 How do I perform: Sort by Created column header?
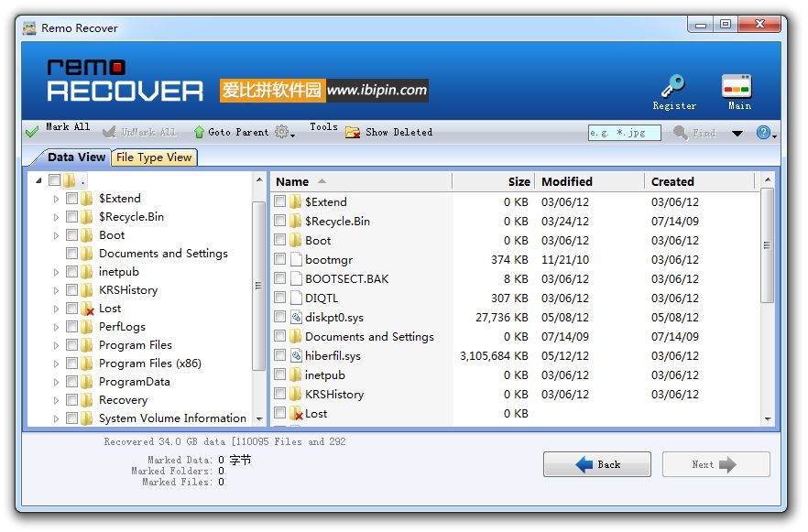coord(700,182)
